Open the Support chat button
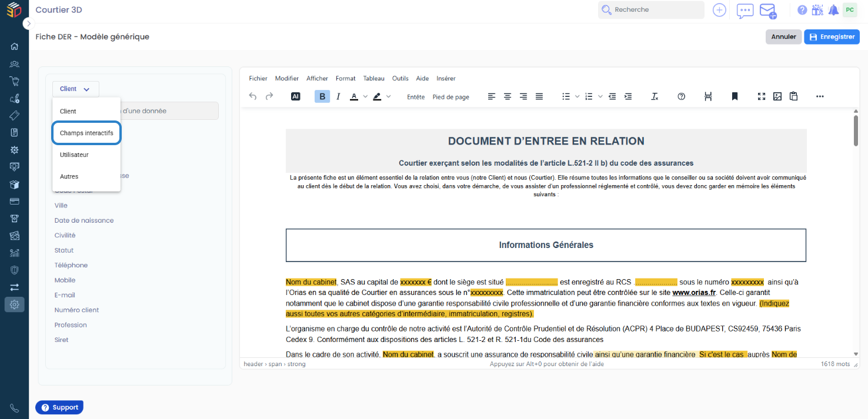Viewport: 868px width, 419px height. click(x=59, y=407)
